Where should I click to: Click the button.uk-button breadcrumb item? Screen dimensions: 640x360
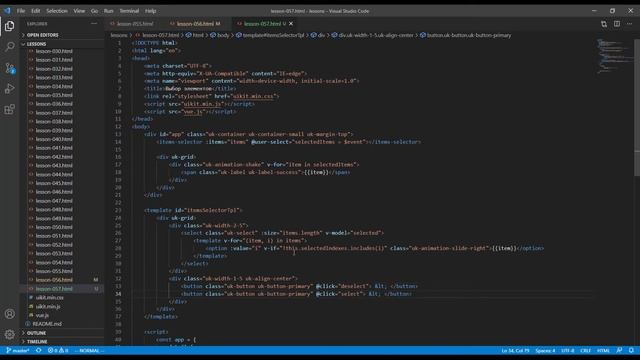469,36
